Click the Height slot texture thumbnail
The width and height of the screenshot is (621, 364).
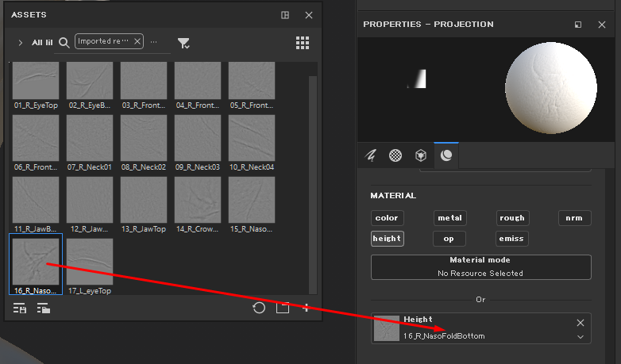click(x=387, y=328)
